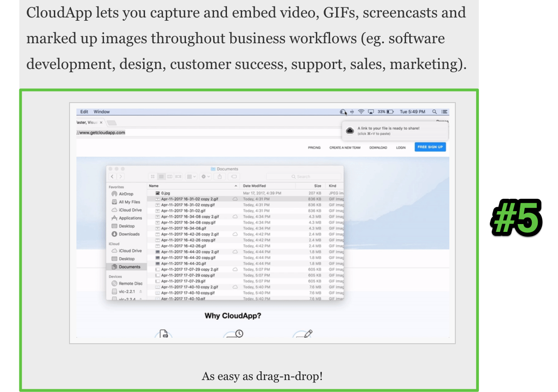This screenshot has height=392, width=558.
Task: Click the 33% battery indicator
Action: click(x=386, y=112)
